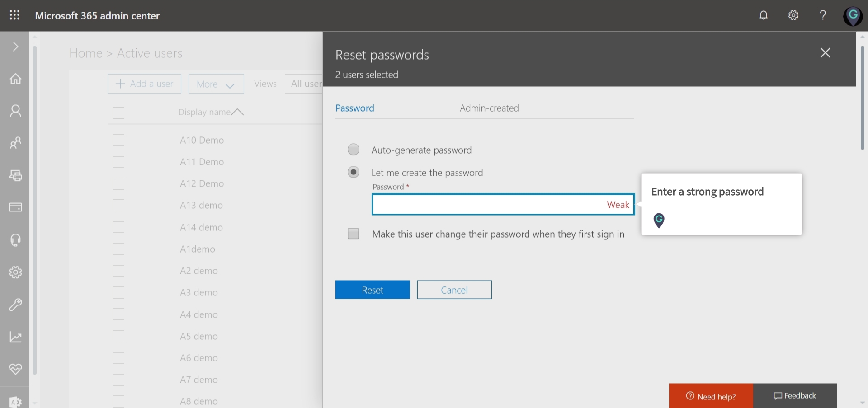
Task: Check service Health via the heart icon
Action: 15,369
